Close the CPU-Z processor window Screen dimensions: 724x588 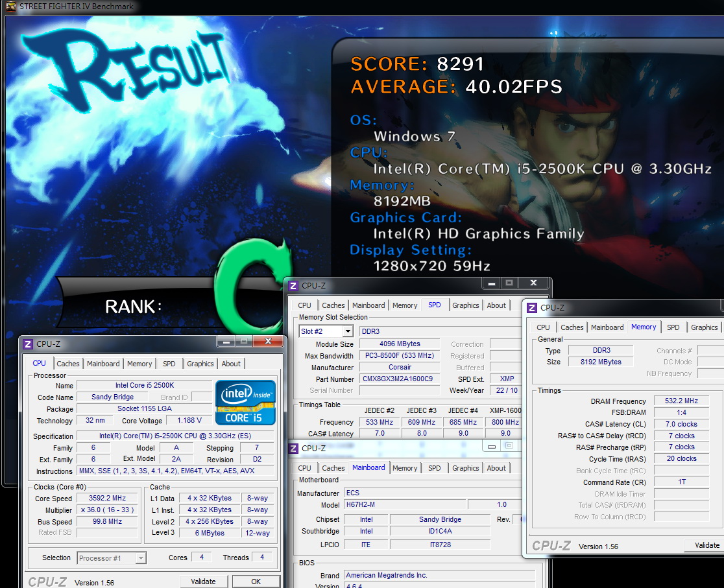coord(268,342)
